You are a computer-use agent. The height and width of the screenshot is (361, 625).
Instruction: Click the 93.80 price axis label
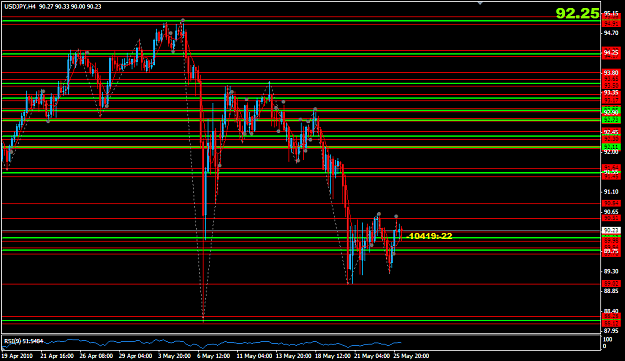tap(611, 73)
